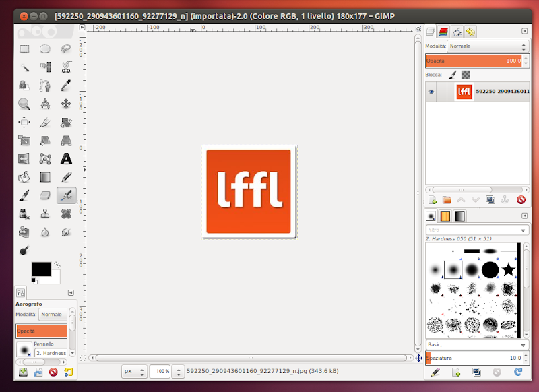539x392 pixels.
Task: Select the Blur/Sharpen drop tool
Action: click(45, 232)
